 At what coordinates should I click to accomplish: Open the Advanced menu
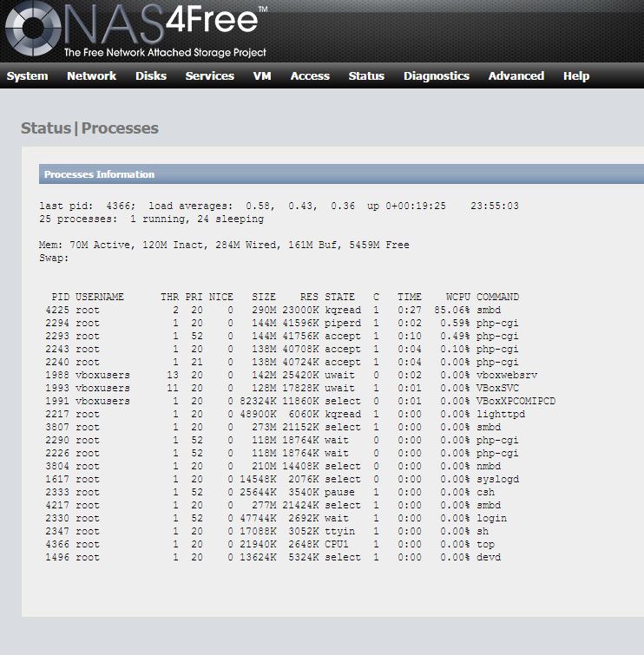[x=516, y=76]
